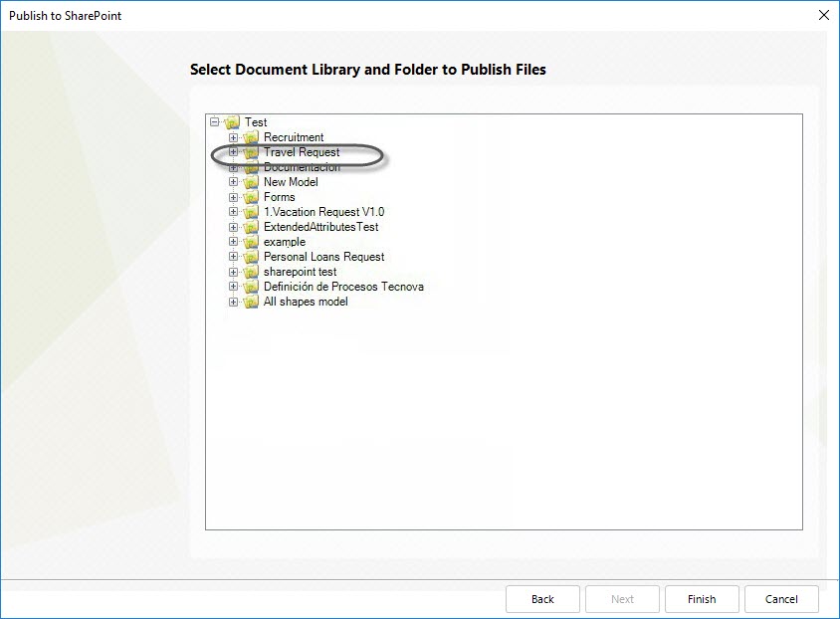Image resolution: width=840 pixels, height=619 pixels.
Task: Click the Travel Request folder icon
Action: pos(251,152)
